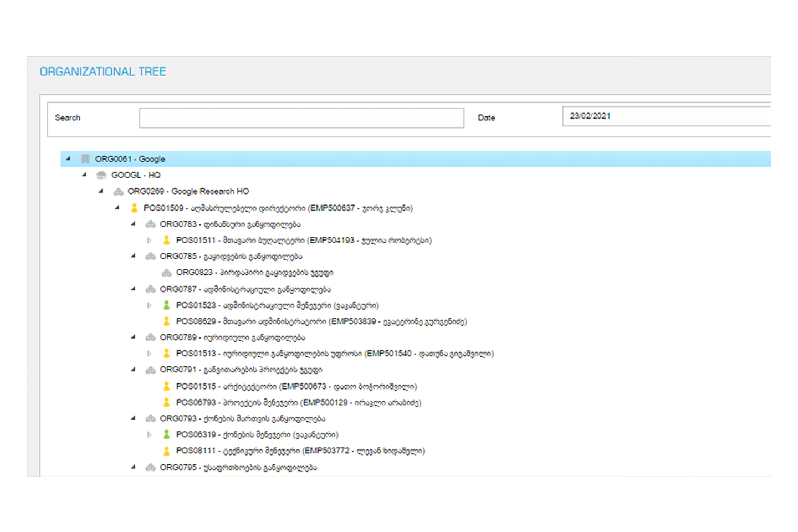Select the POS08629 row with EMP503839
798x532 pixels.
pos(321,321)
